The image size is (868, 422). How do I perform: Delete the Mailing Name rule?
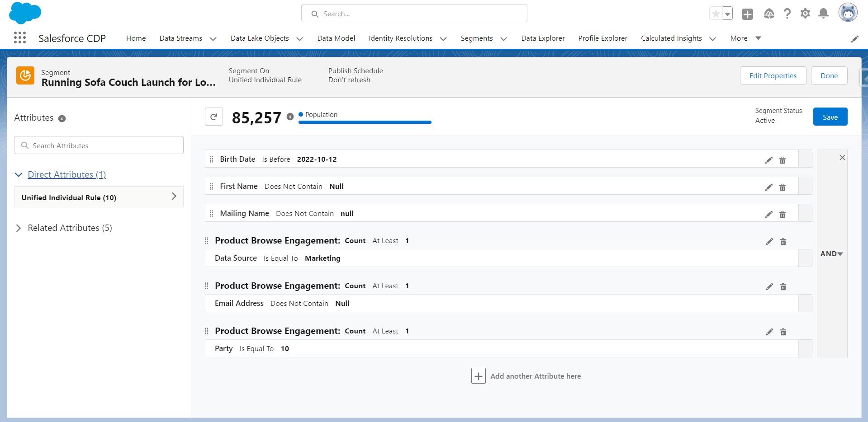tap(782, 214)
